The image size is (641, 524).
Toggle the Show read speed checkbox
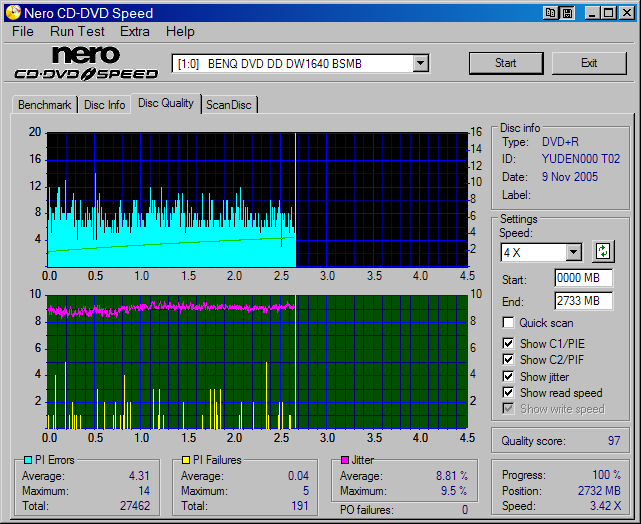(x=508, y=393)
